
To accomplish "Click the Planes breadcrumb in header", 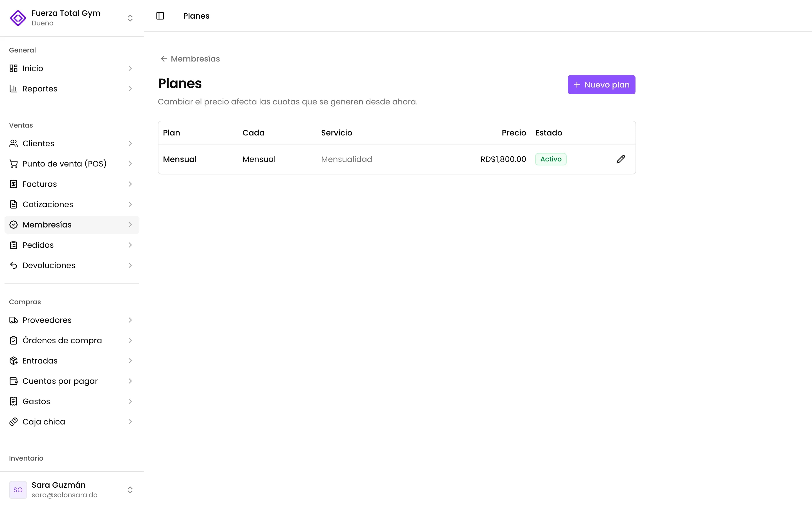I will (196, 16).
